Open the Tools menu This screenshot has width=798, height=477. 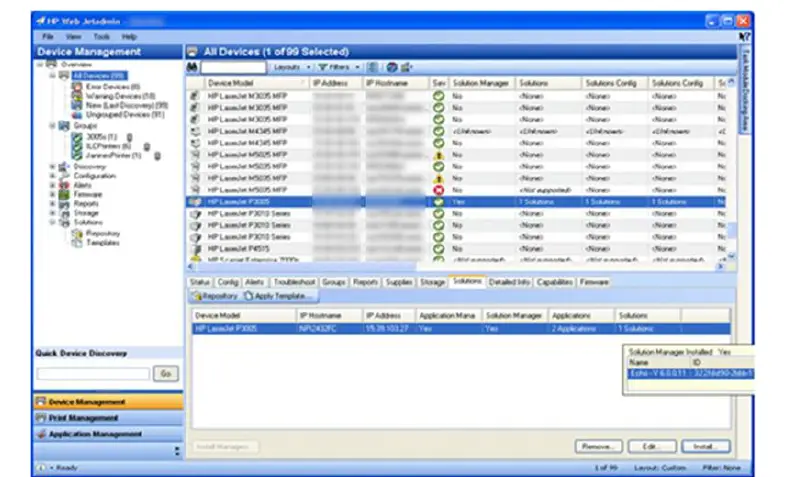tap(101, 37)
